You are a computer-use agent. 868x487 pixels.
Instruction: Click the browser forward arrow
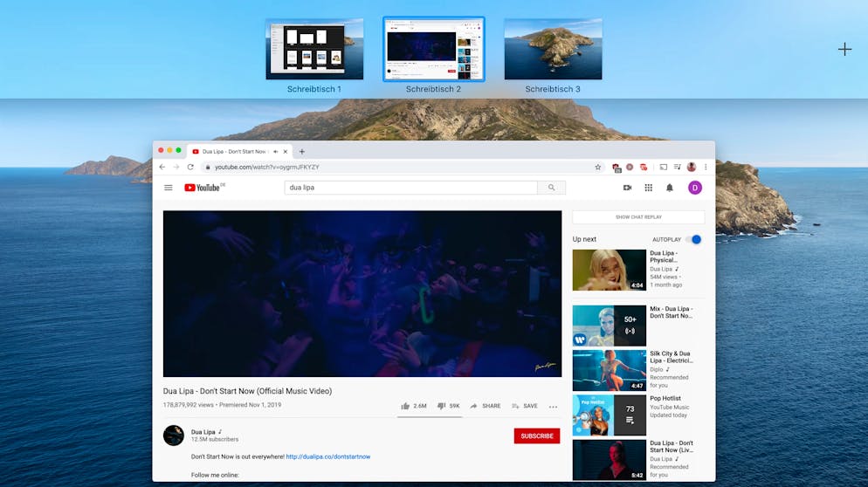pyautogui.click(x=176, y=167)
